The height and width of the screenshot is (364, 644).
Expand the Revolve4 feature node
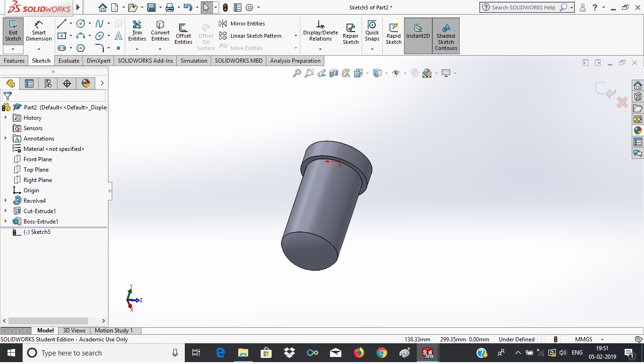click(6, 201)
